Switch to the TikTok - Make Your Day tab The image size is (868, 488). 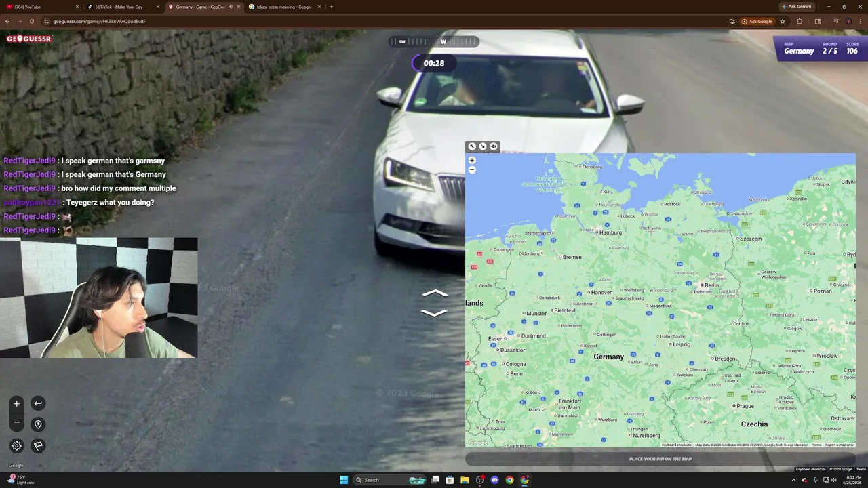coord(123,7)
